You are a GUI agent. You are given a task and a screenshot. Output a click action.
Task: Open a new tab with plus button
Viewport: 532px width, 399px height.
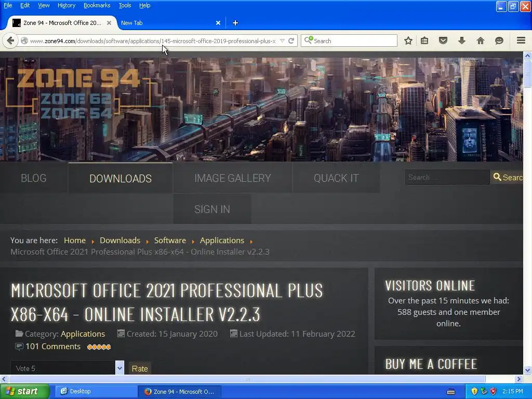(x=235, y=23)
